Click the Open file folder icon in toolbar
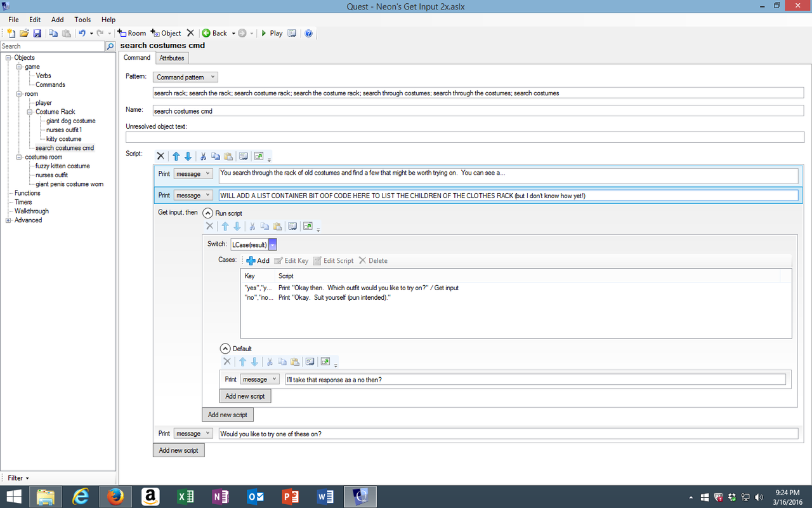Viewport: 812px width, 508px height. [24, 33]
